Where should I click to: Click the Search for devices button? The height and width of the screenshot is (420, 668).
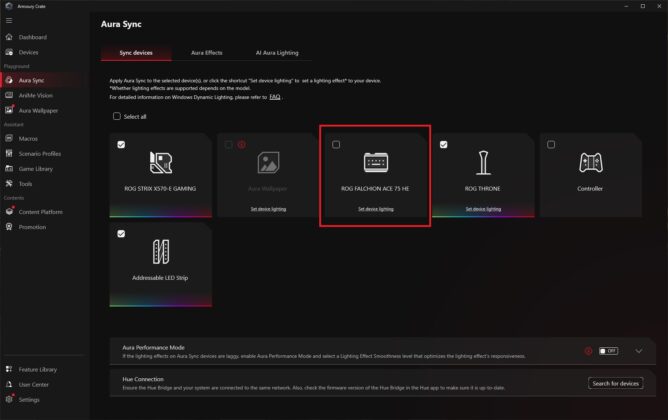616,383
